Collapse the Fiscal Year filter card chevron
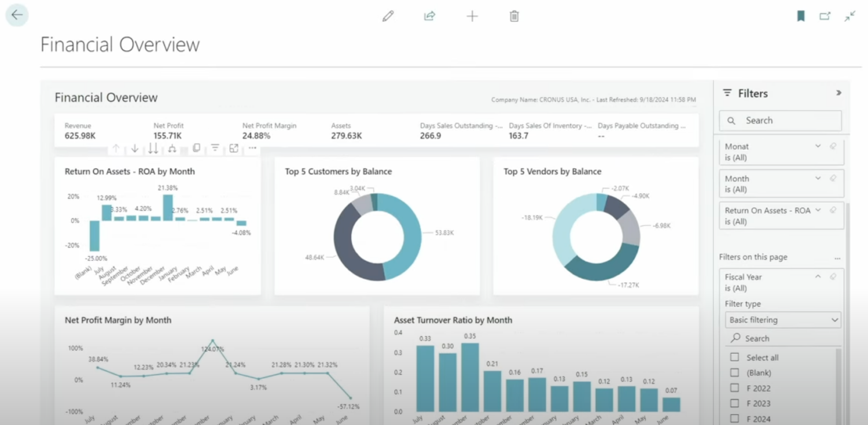 818,276
